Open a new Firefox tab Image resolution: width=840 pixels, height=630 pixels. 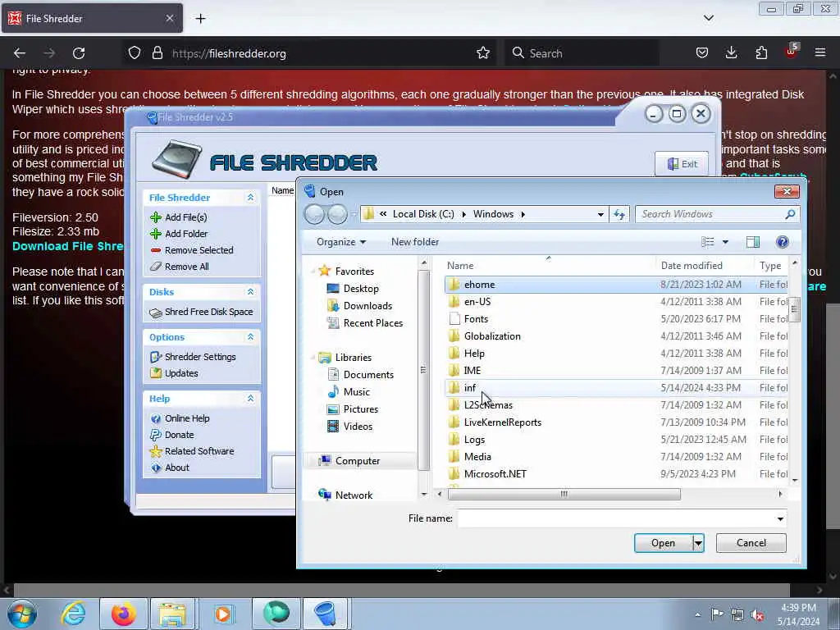click(x=200, y=18)
